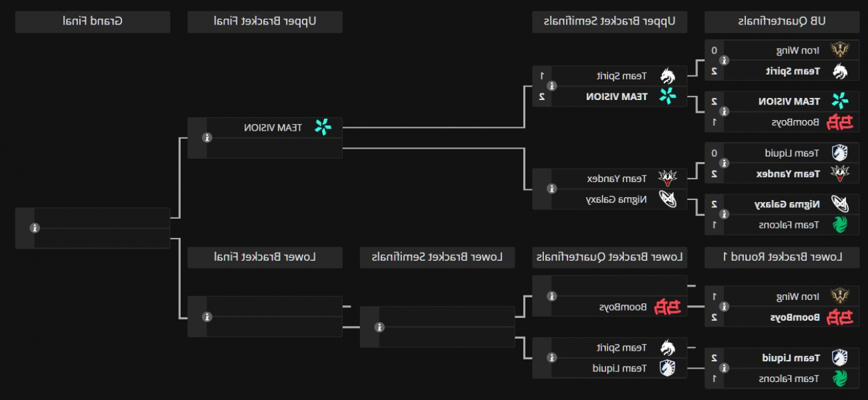
Task: Click Iron Wing name in Lower Bracket Round 1
Action: click(798, 296)
